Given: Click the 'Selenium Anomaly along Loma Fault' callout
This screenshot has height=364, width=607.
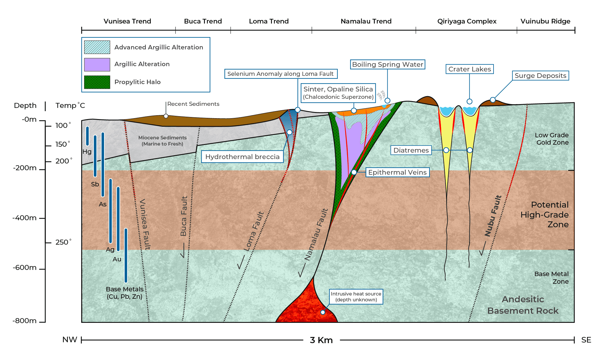Looking at the screenshot, I should pyautogui.click(x=281, y=74).
